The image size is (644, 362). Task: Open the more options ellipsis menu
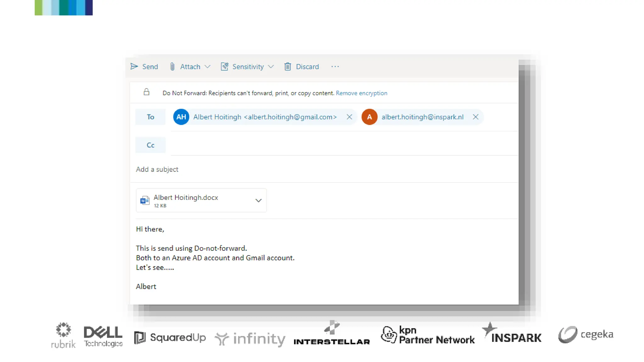coord(335,66)
